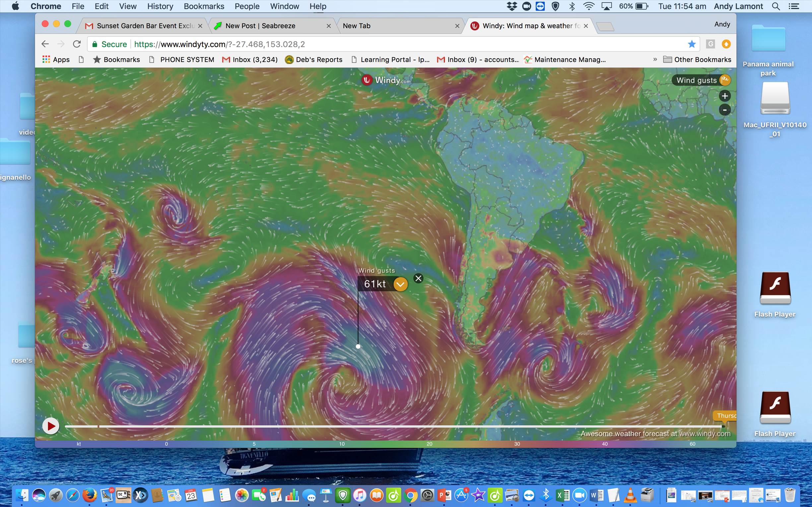This screenshot has width=812, height=507.
Task: Open Other Bookmarks folder
Action: point(697,60)
